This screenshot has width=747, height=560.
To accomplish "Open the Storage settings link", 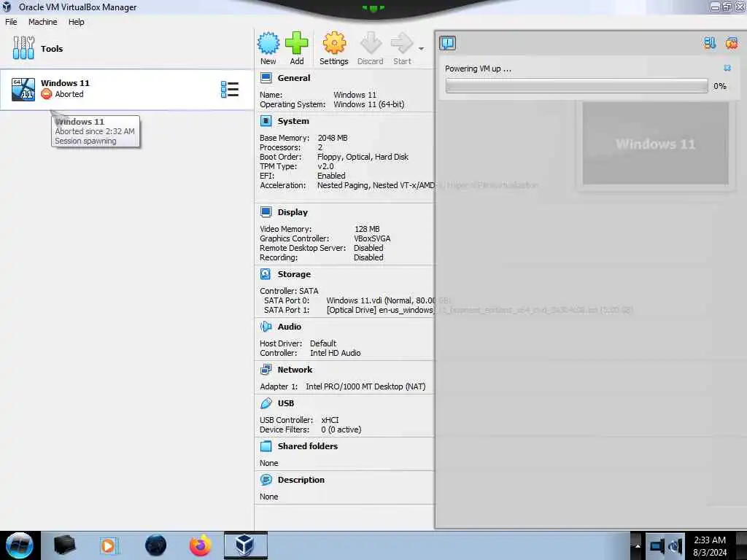I will (x=294, y=274).
